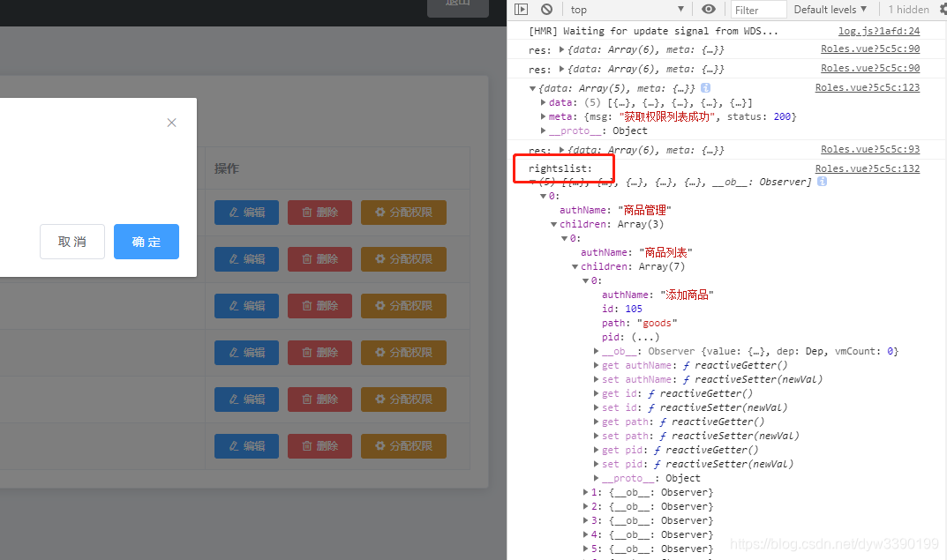Click the 操作 column header
The width and height of the screenshot is (947, 560).
pyautogui.click(x=227, y=168)
